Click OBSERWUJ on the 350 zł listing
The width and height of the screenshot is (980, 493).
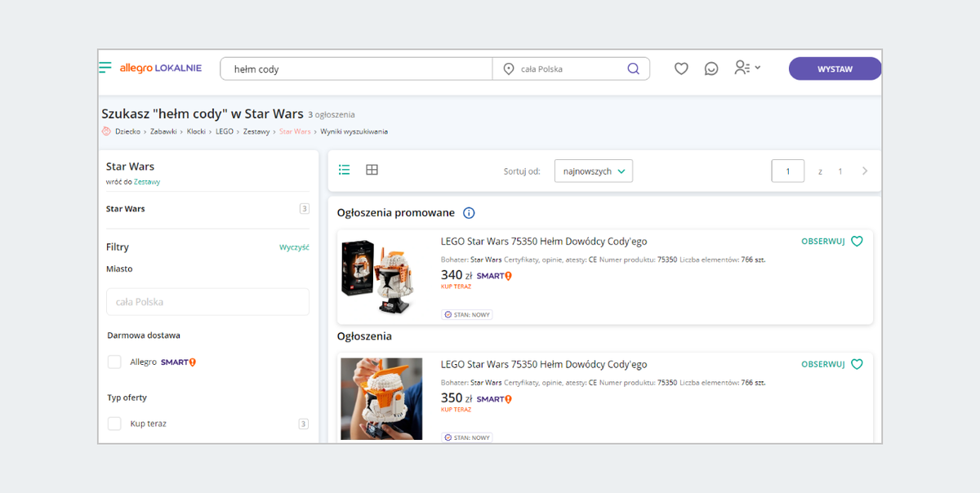[x=822, y=365]
